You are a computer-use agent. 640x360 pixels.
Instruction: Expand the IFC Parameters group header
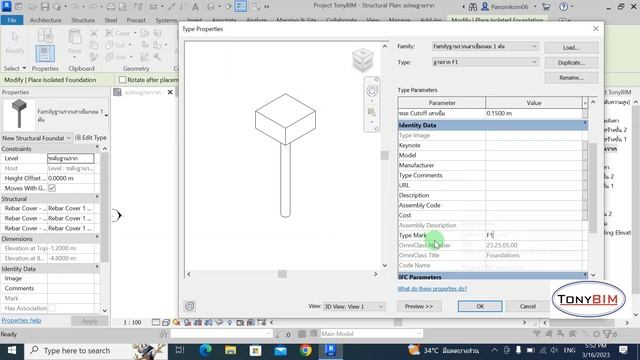point(493,277)
